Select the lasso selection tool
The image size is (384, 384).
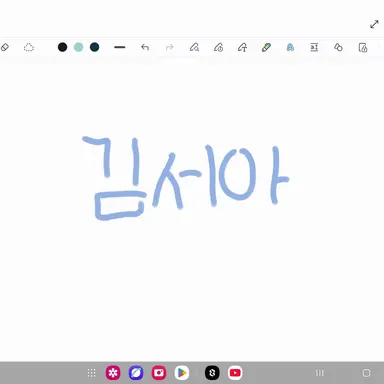click(29, 47)
